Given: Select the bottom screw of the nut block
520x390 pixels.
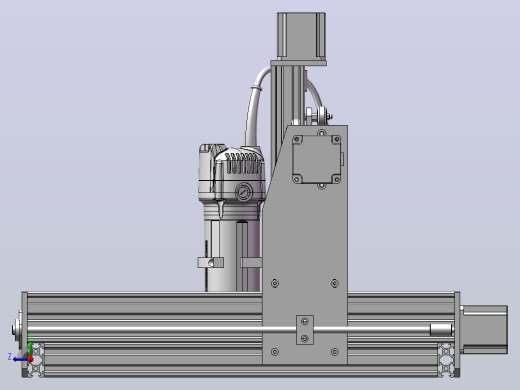Looking at the screenshot, I should coord(304,338).
